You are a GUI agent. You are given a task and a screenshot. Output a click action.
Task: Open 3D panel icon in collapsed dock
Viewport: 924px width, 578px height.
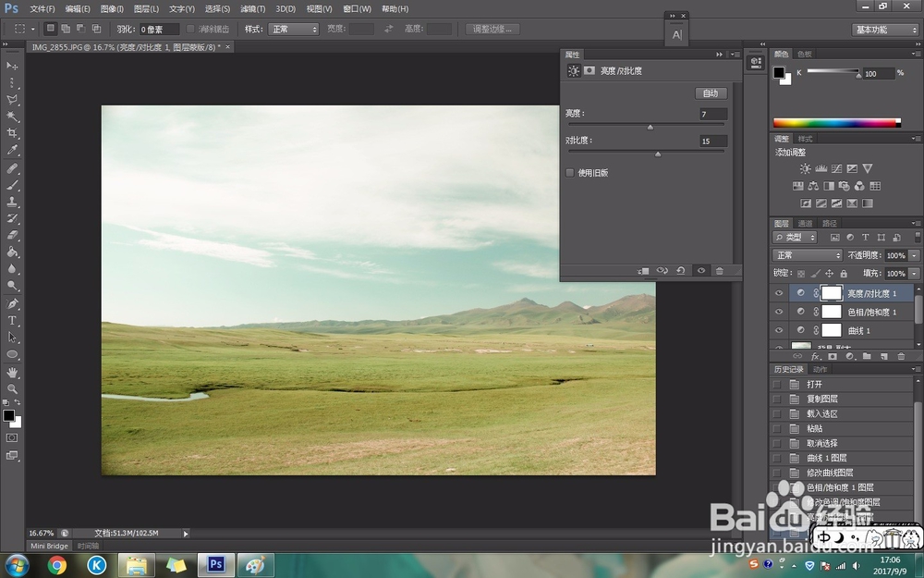pyautogui.click(x=756, y=62)
